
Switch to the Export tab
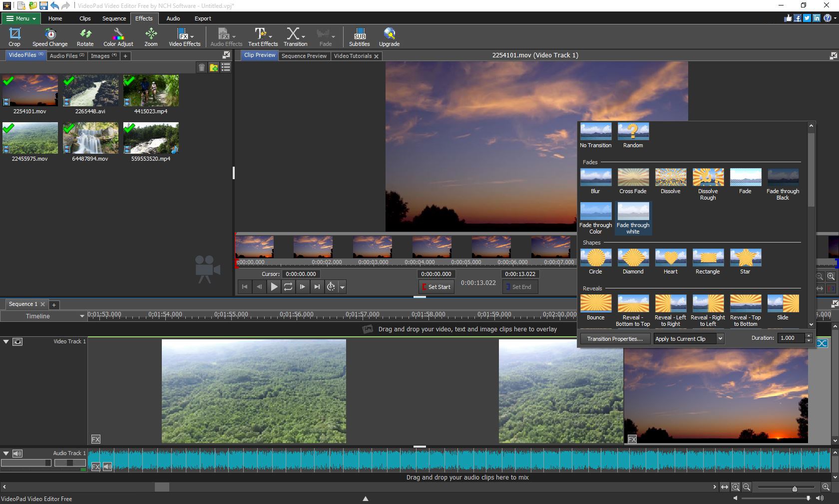(203, 18)
